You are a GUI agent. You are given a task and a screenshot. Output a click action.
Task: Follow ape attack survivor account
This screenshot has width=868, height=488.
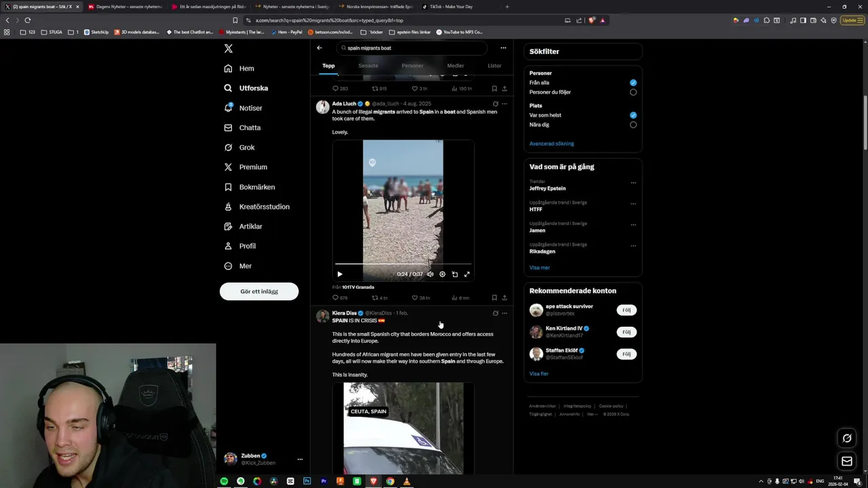[x=627, y=310]
